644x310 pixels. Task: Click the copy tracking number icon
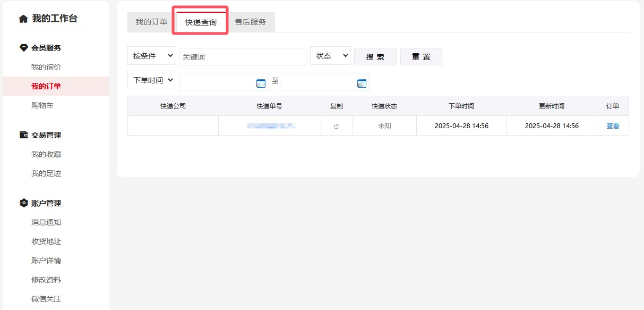[337, 126]
